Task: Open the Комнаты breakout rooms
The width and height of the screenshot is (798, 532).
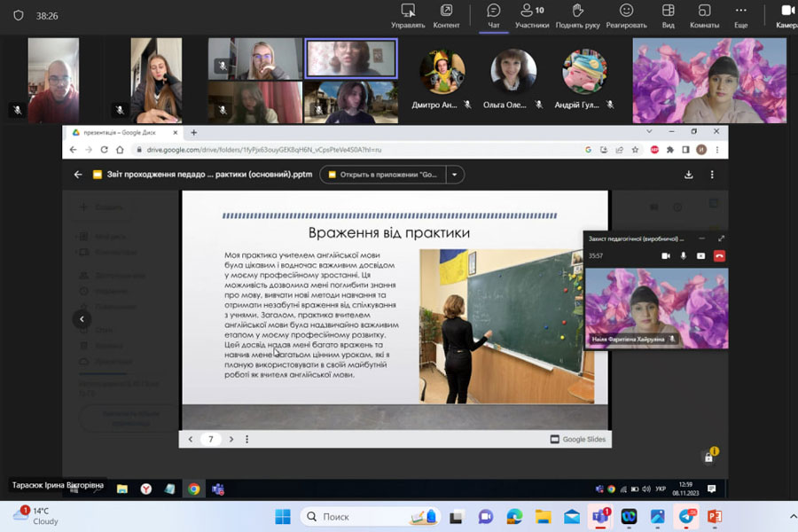Action: tap(704, 15)
